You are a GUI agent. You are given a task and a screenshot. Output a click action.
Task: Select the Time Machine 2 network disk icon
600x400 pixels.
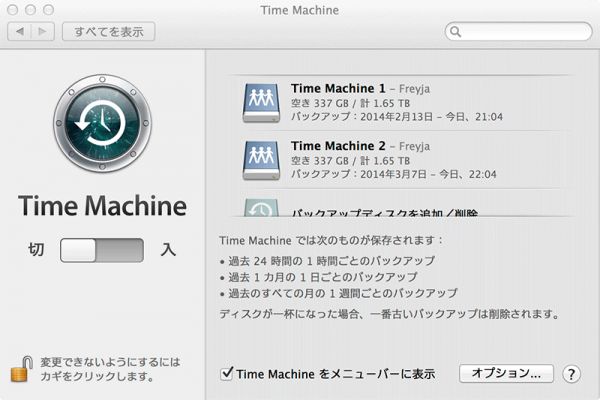[x=263, y=158]
